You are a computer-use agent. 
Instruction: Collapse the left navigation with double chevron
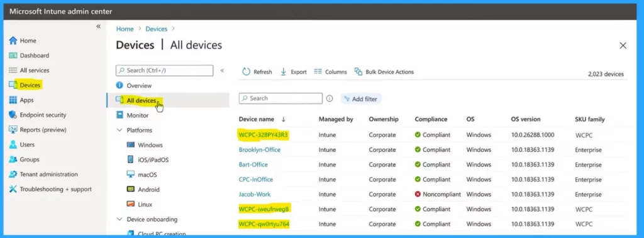pyautogui.click(x=98, y=26)
